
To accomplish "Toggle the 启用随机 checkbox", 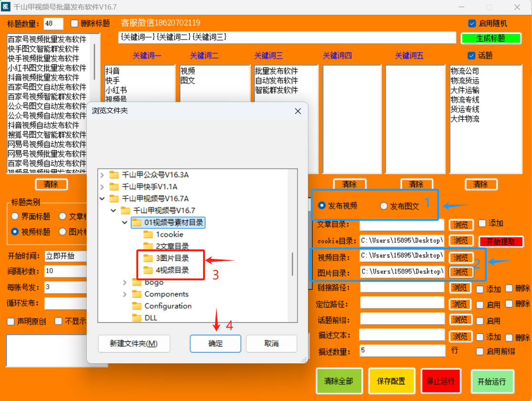I will pos(471,23).
